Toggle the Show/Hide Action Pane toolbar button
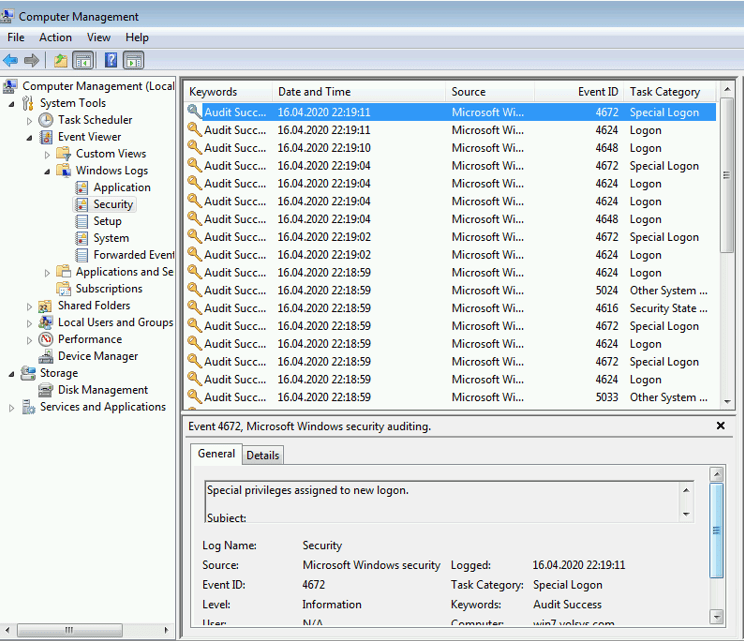 tap(133, 60)
